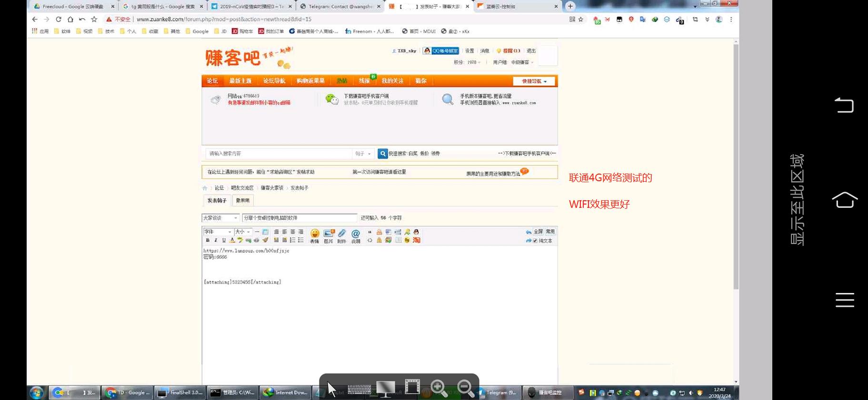Switch to the Freecloud Google browser tab

(x=73, y=6)
